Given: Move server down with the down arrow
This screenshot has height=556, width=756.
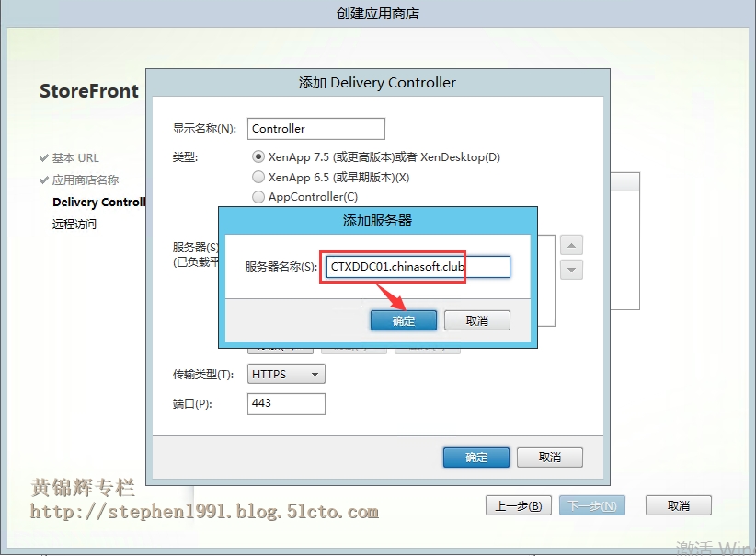Looking at the screenshot, I should (x=571, y=270).
